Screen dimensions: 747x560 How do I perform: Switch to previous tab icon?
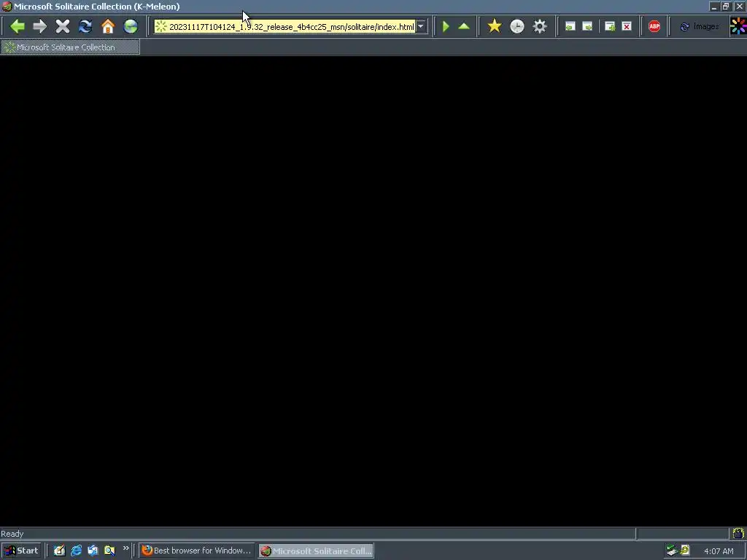pyautogui.click(x=570, y=27)
